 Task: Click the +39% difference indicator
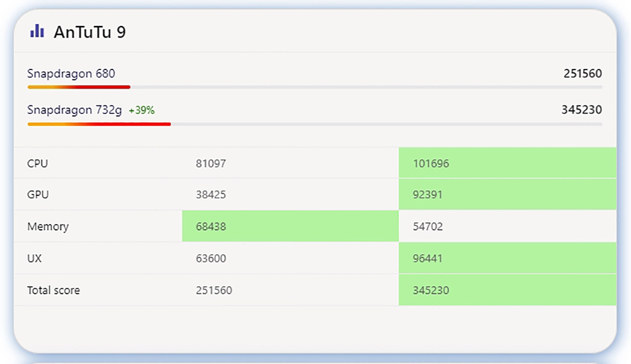[x=142, y=110]
